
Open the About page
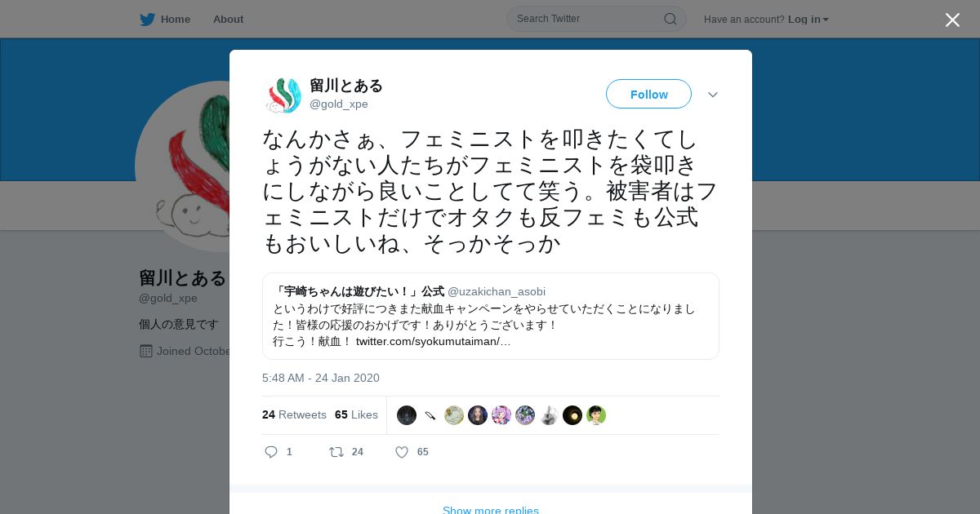click(x=228, y=20)
